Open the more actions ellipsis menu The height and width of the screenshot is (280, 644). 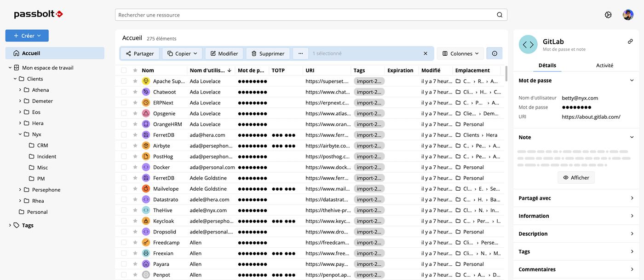300,53
